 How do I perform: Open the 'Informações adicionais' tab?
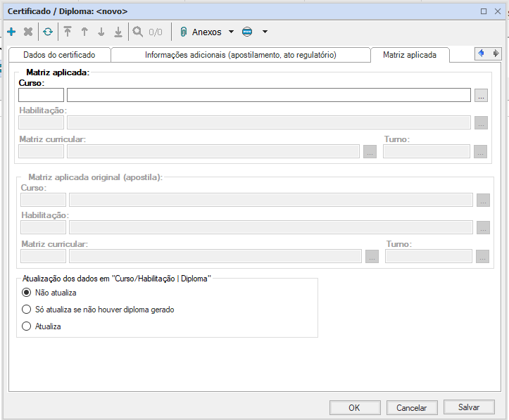coord(240,55)
